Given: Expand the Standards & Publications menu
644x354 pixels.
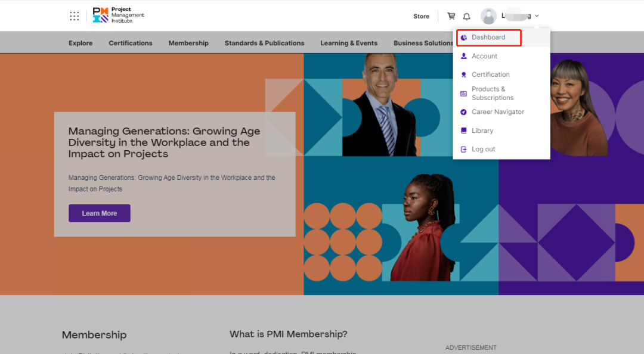Looking at the screenshot, I should [x=264, y=43].
